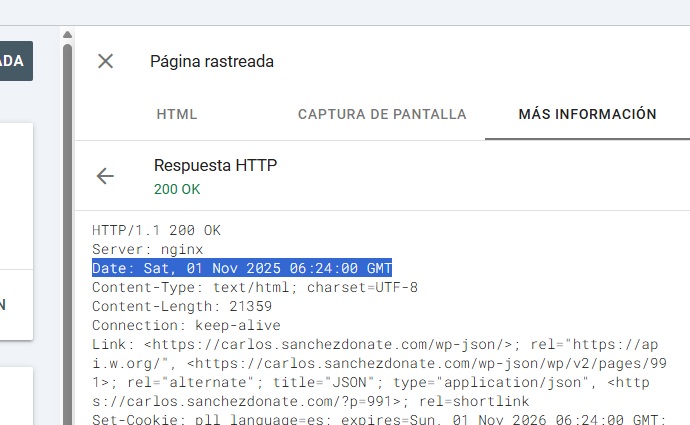The width and height of the screenshot is (690, 425).
Task: Click the Server: nginx header line
Action: click(x=147, y=249)
